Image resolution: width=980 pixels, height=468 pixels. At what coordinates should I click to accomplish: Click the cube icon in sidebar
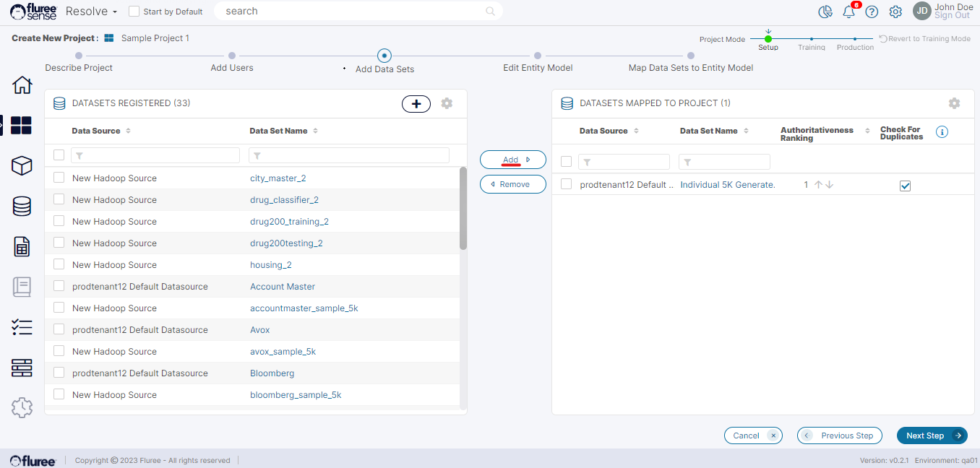pos(22,165)
